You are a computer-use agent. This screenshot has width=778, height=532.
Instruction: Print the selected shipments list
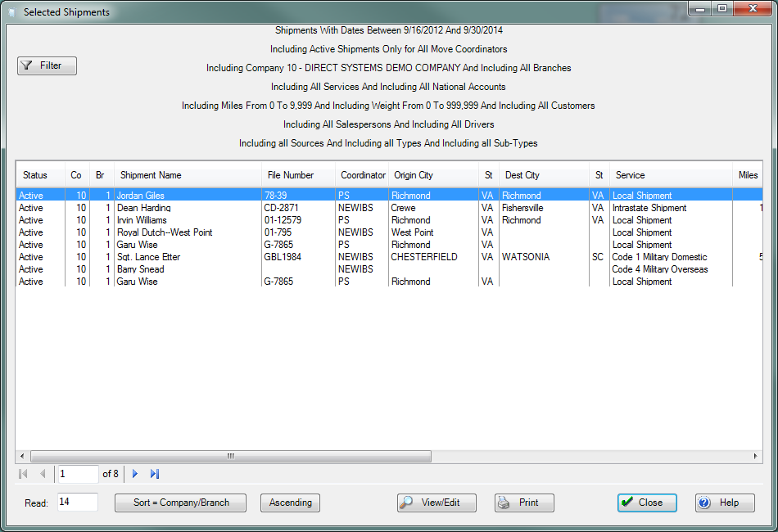pyautogui.click(x=524, y=503)
